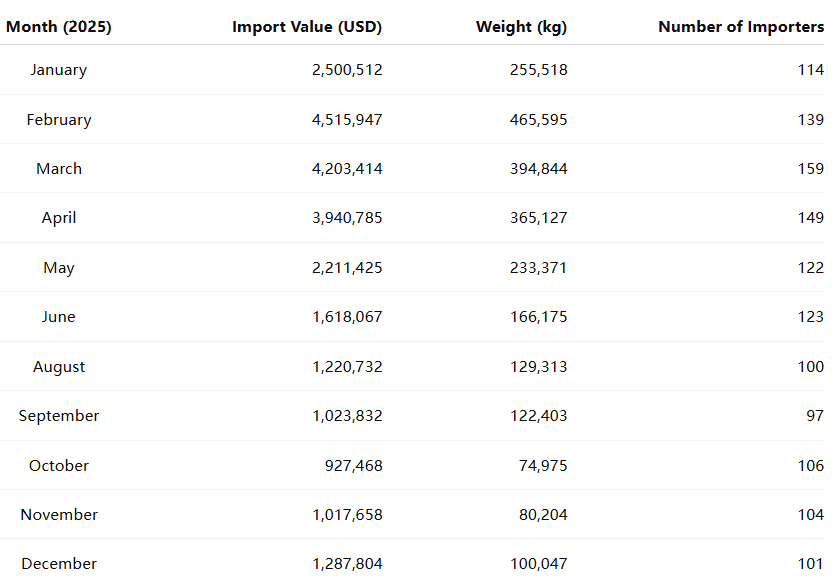Select the August month cell
The height and width of the screenshot is (582, 836).
pyautogui.click(x=59, y=367)
